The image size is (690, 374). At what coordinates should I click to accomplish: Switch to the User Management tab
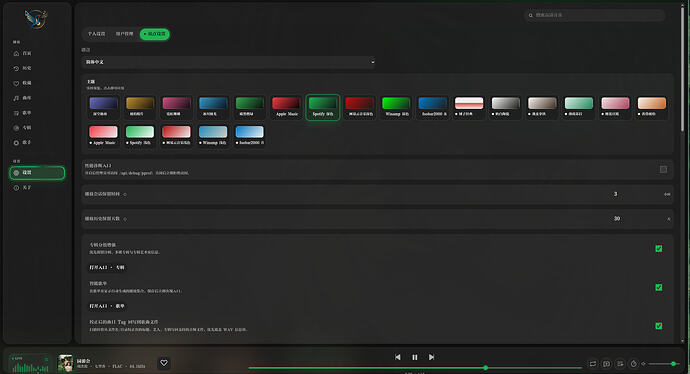point(125,34)
